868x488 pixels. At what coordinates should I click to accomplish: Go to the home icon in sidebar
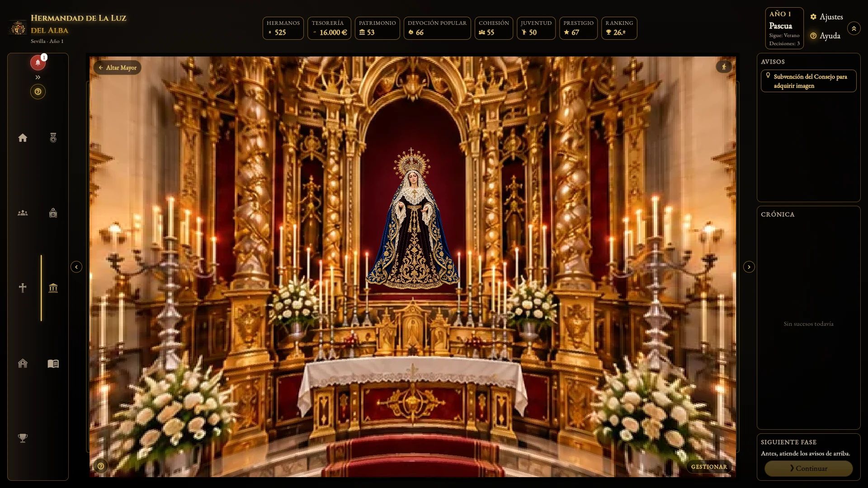click(23, 138)
